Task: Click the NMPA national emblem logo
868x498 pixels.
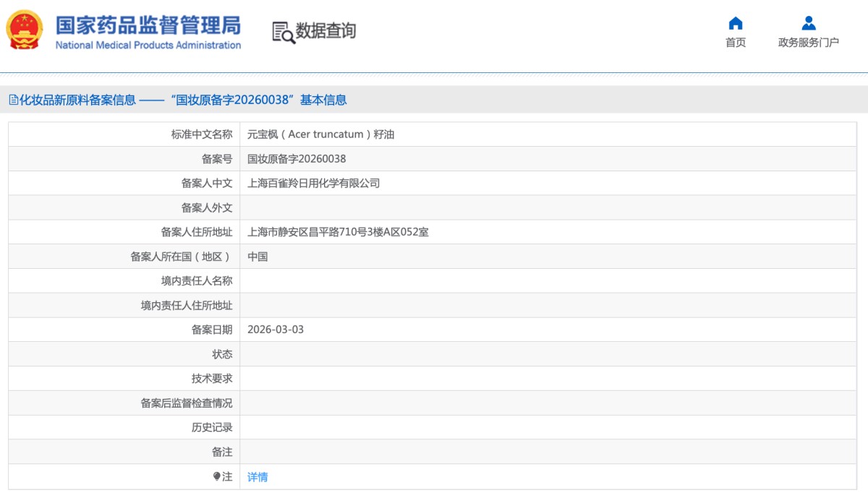Action: click(x=23, y=30)
